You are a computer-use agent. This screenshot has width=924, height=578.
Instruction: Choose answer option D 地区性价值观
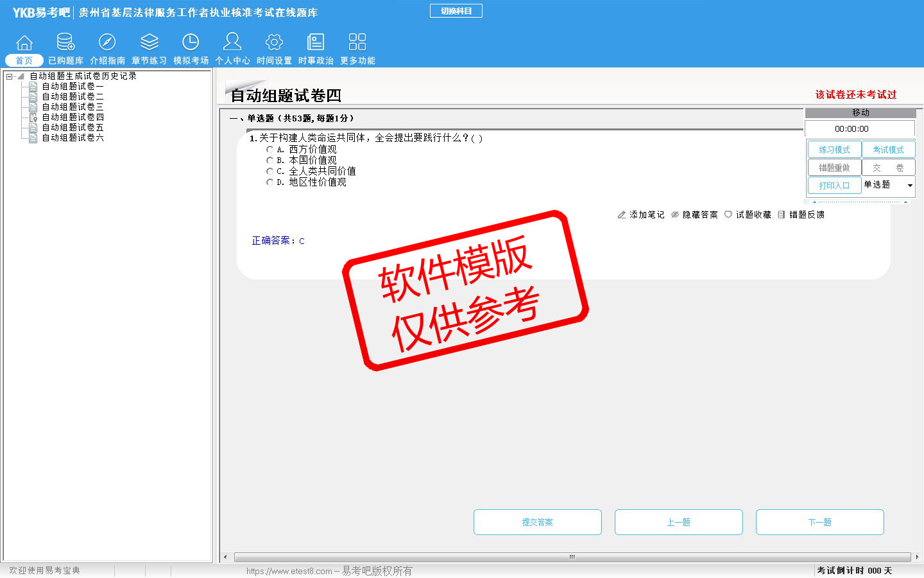[270, 182]
